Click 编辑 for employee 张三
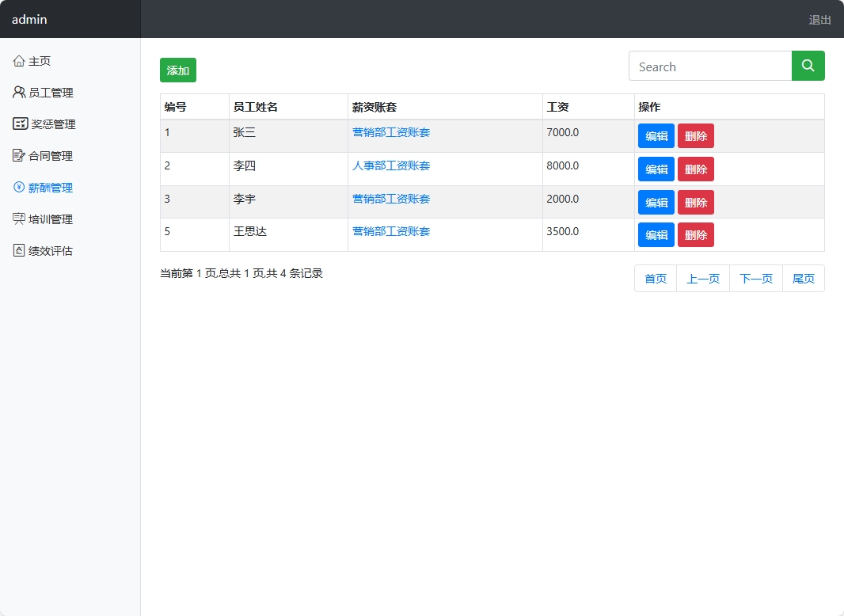 click(656, 135)
